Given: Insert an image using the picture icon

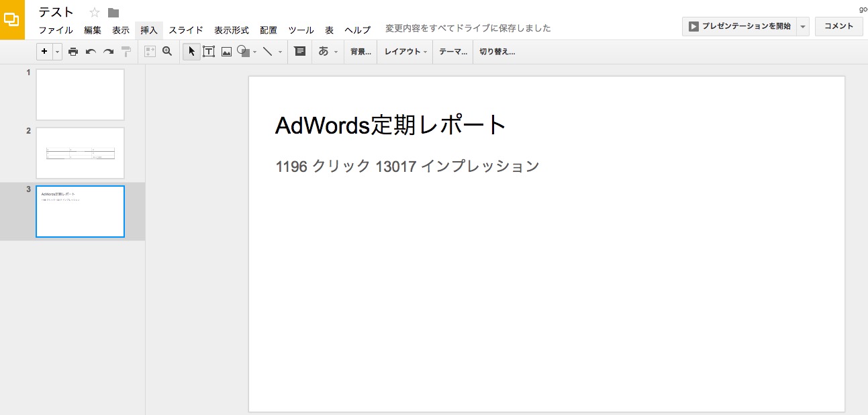Looking at the screenshot, I should [226, 51].
